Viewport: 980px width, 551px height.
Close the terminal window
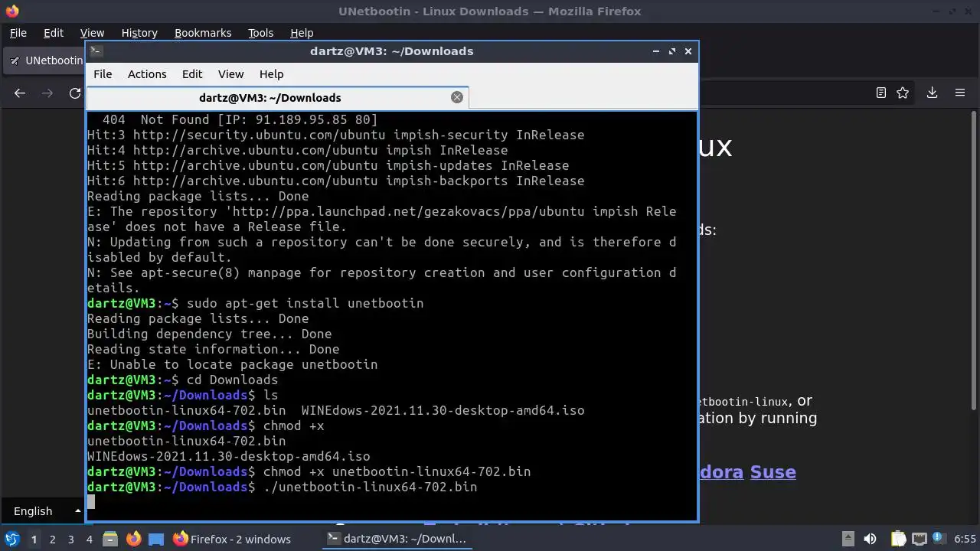(688, 51)
